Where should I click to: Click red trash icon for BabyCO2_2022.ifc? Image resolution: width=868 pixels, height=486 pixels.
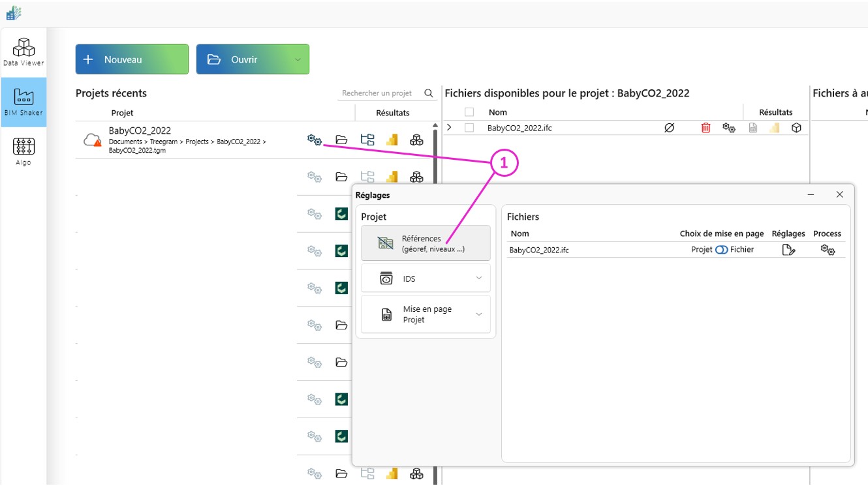tap(705, 129)
